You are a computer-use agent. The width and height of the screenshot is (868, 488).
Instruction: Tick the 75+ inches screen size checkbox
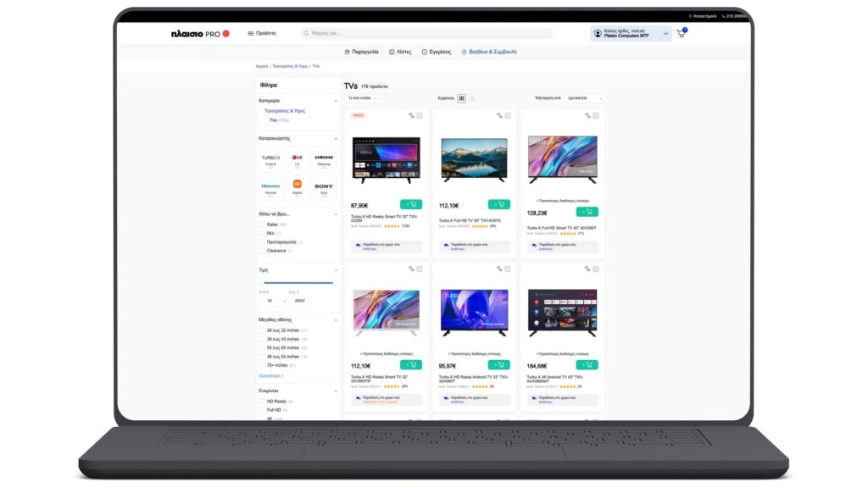tap(262, 365)
